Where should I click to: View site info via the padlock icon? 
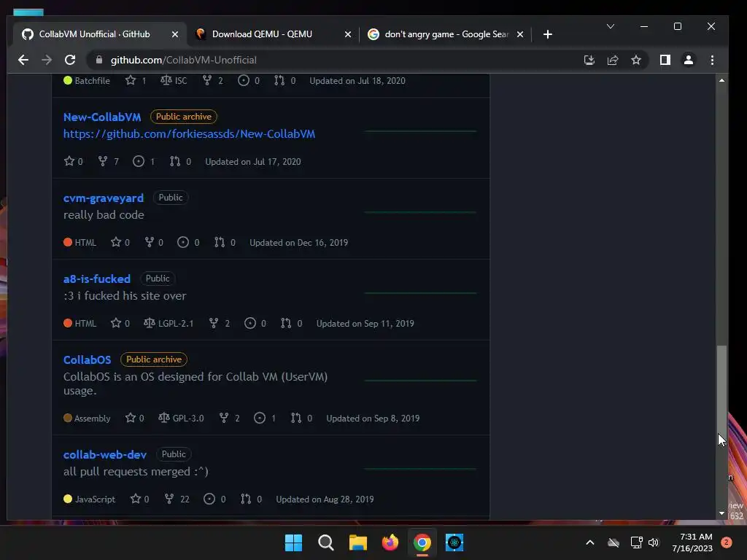tap(99, 60)
